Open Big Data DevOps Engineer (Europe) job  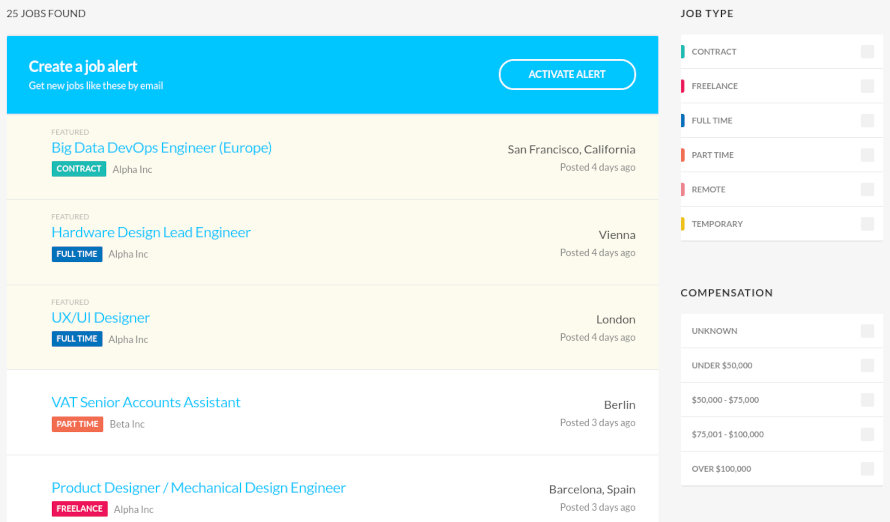(161, 148)
